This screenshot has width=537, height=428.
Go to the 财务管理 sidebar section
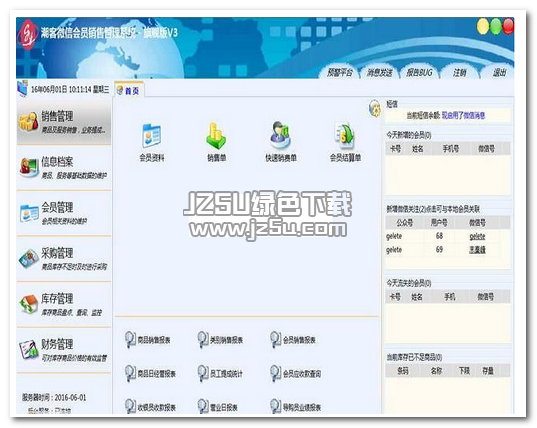[x=64, y=350]
